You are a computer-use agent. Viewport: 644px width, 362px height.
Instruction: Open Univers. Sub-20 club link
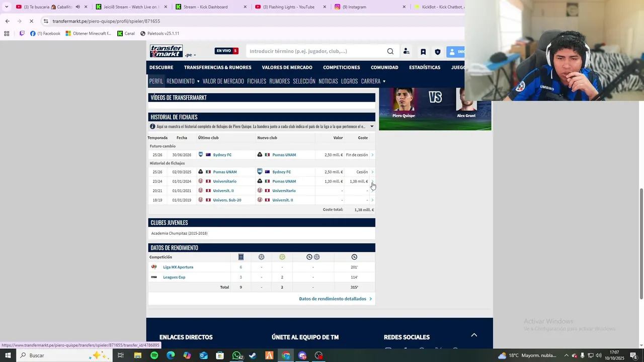coord(227,200)
